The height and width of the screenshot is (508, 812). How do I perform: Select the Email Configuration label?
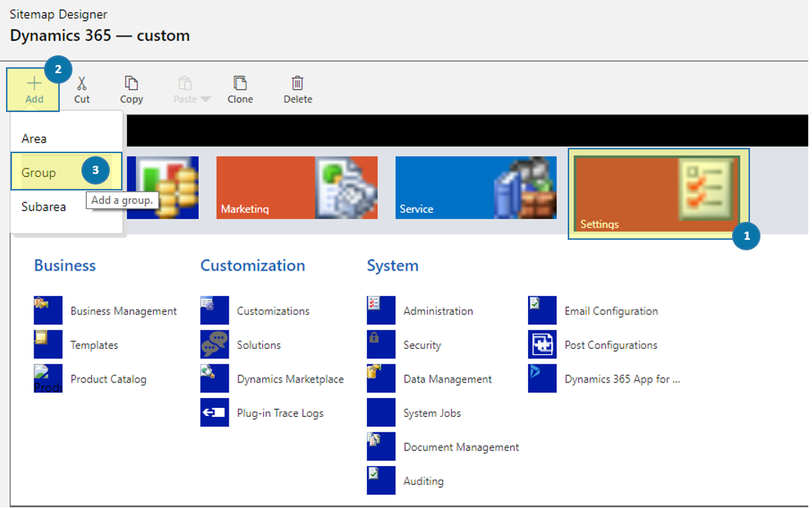pyautogui.click(x=611, y=311)
